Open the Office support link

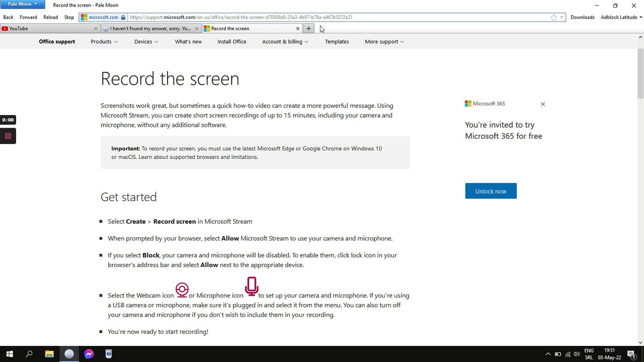57,42
